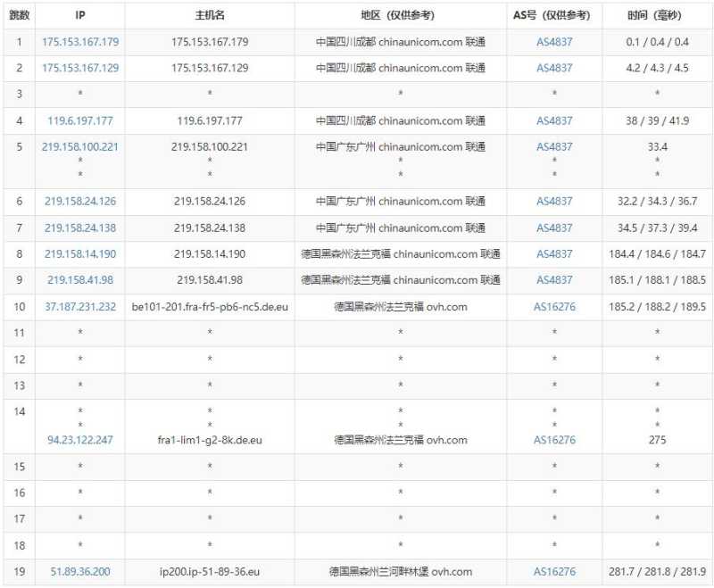The image size is (714, 588).
Task: Open the AS4837 link in hop 1 row
Action: point(554,42)
